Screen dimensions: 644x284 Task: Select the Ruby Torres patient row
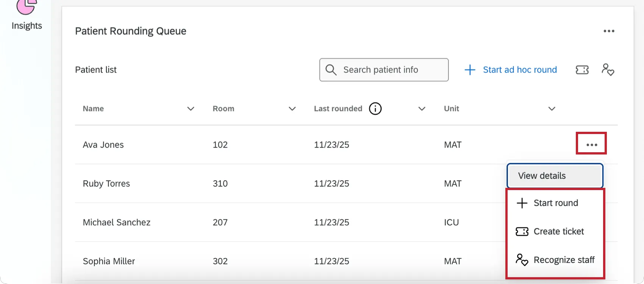tap(265, 184)
